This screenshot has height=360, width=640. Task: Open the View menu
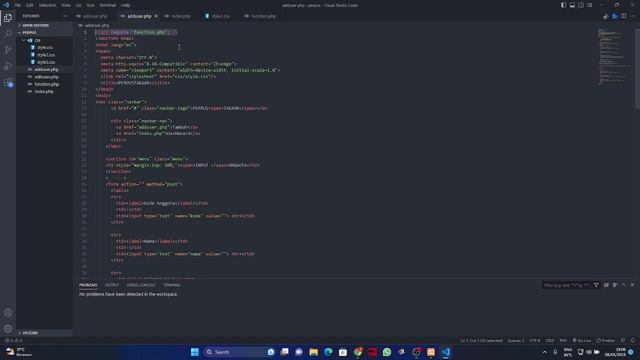pos(66,5)
